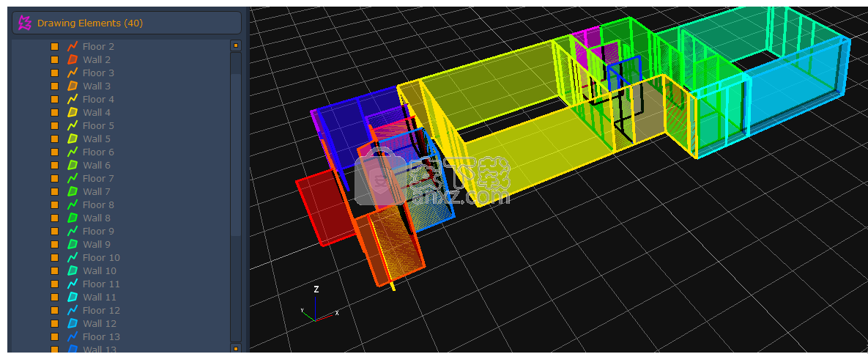Click the Floor 13 polyline icon
This screenshot has width=868, height=354.
coord(72,336)
